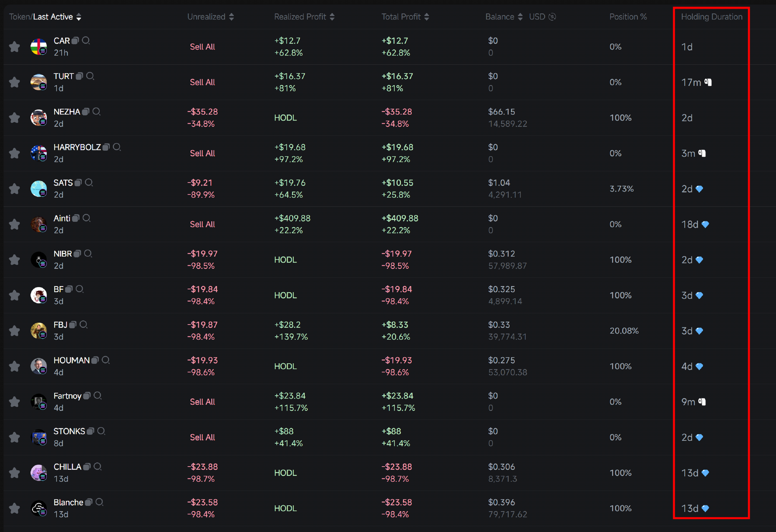Favorite the Blanche token row
Screen dimensions: 776x532
[x=14, y=509]
